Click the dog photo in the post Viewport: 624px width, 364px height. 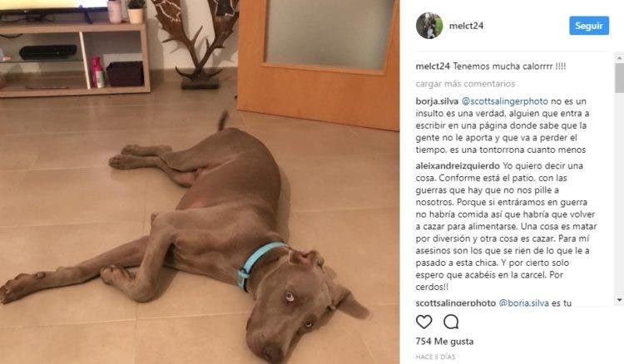pyautogui.click(x=200, y=182)
